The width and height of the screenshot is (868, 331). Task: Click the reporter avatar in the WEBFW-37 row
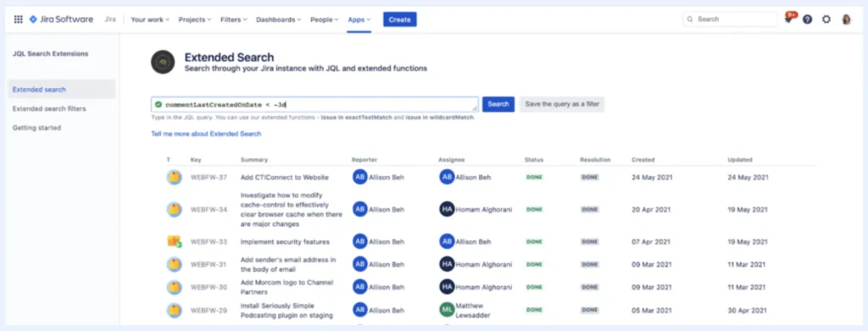[359, 177]
